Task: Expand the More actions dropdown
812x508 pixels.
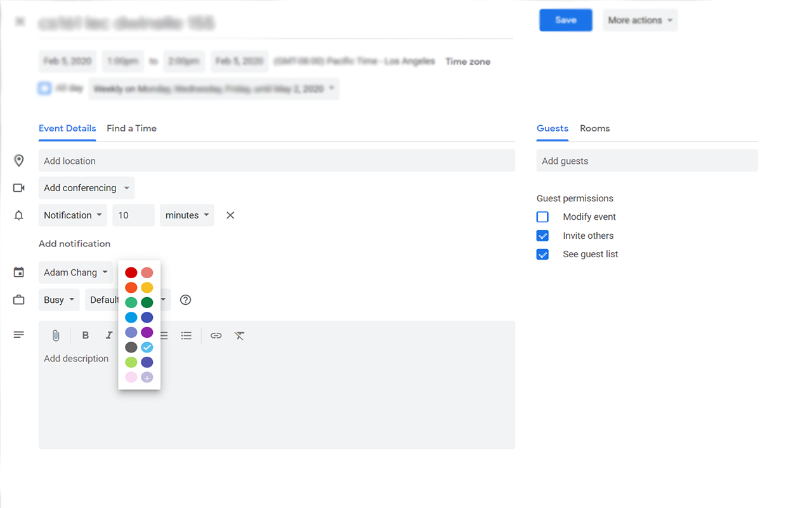Action: (640, 20)
